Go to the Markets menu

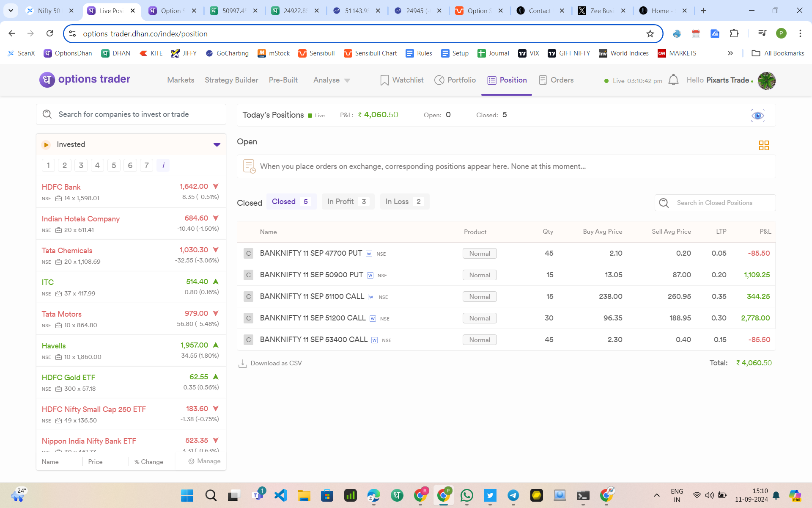pyautogui.click(x=181, y=80)
